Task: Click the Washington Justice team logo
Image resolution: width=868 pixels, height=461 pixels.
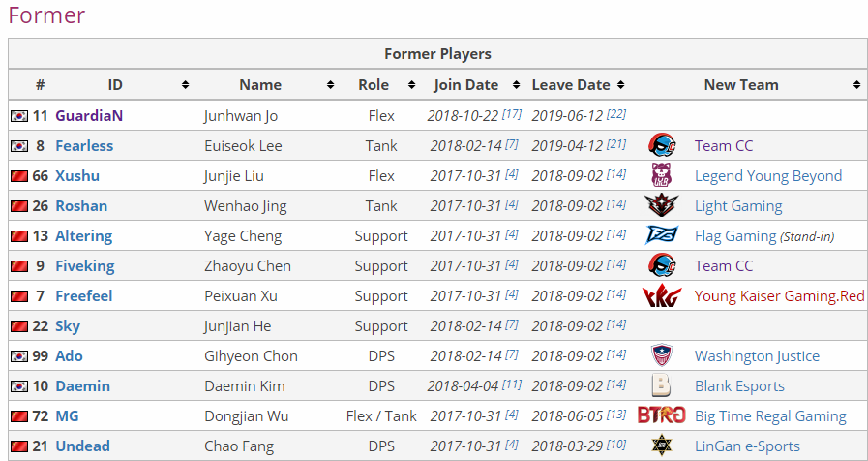Action: coord(662,355)
